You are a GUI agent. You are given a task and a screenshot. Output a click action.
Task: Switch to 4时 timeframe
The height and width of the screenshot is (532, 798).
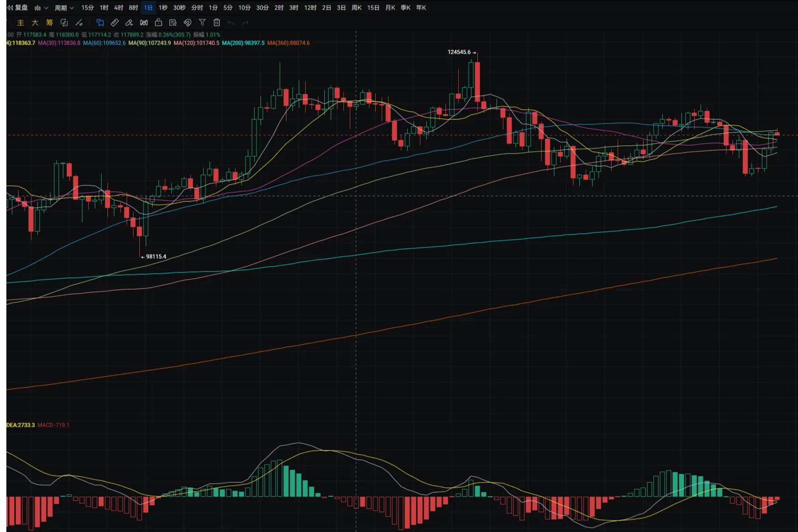[x=118, y=8]
